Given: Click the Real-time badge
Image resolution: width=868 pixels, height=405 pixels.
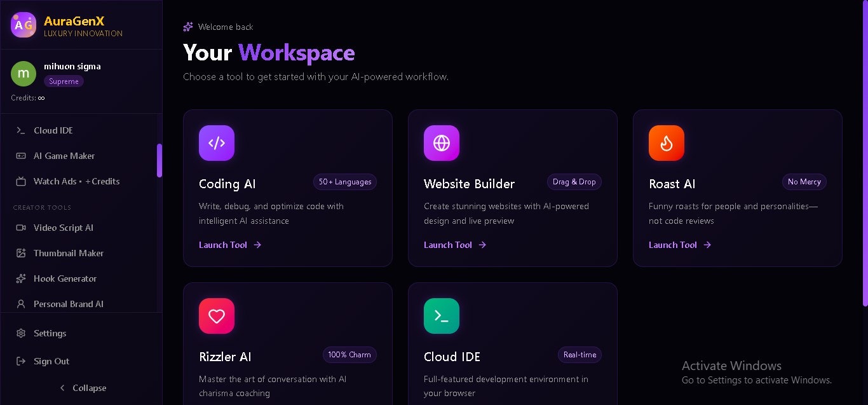Looking at the screenshot, I should pyautogui.click(x=580, y=355).
